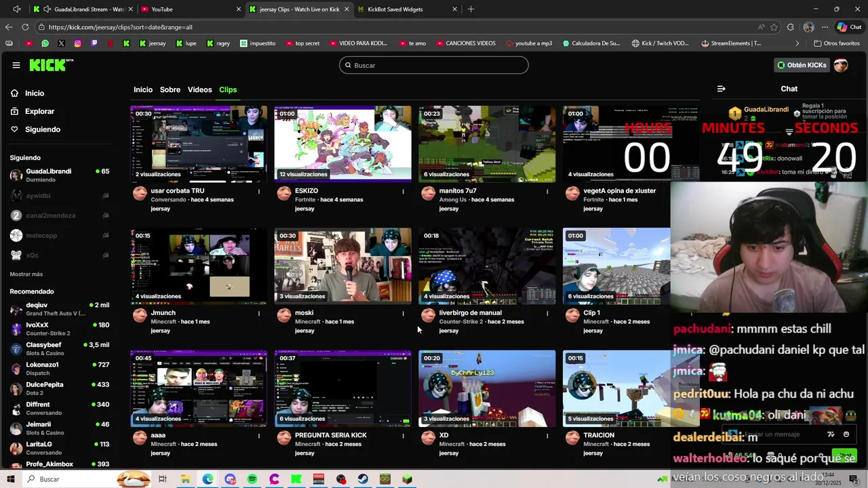868x488 pixels.
Task: Open options menu for 'PREGUNTA SERIA KICK' clip
Action: click(403, 436)
